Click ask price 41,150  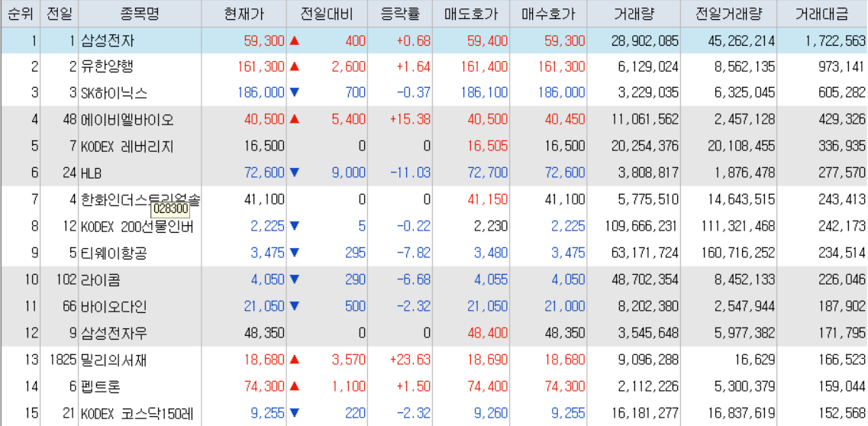click(487, 200)
